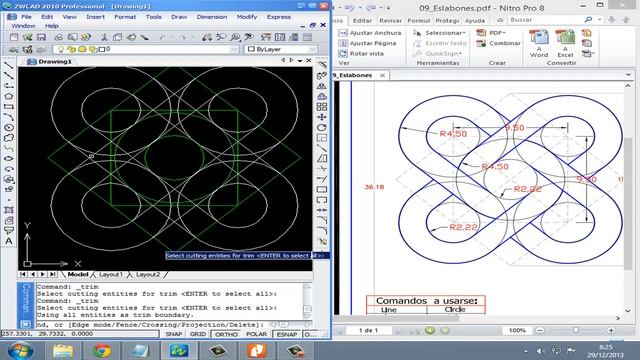Viewport: 640px width, 360px height.
Task: Click the Zoom realtime magnifier icon in ZWCAD
Action: point(221,37)
